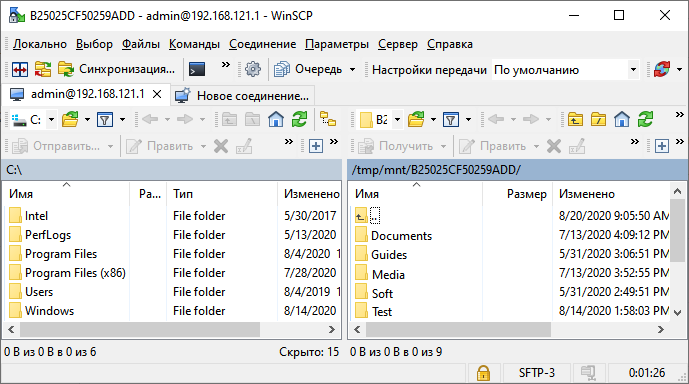Viewport: 689px width, 384px height.
Task: Open the Сервер menu
Action: pyautogui.click(x=398, y=44)
